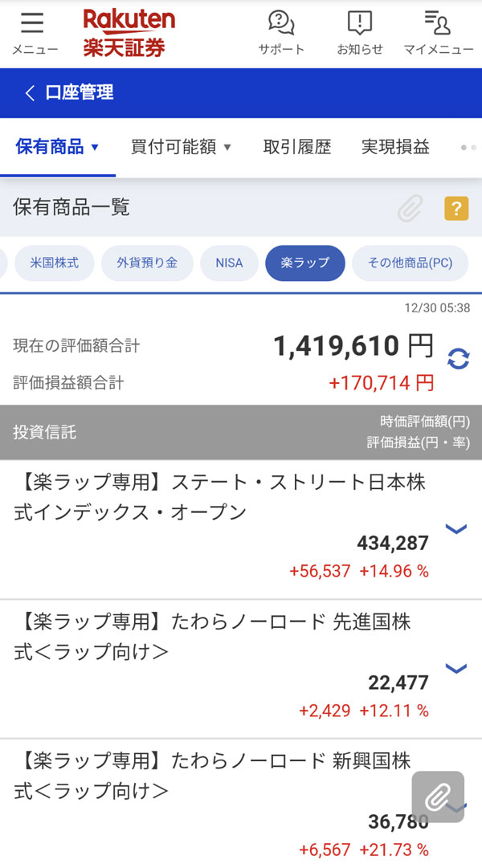This screenshot has width=482, height=868.
Task: Go back using 口座管理 back arrow
Action: (x=31, y=93)
